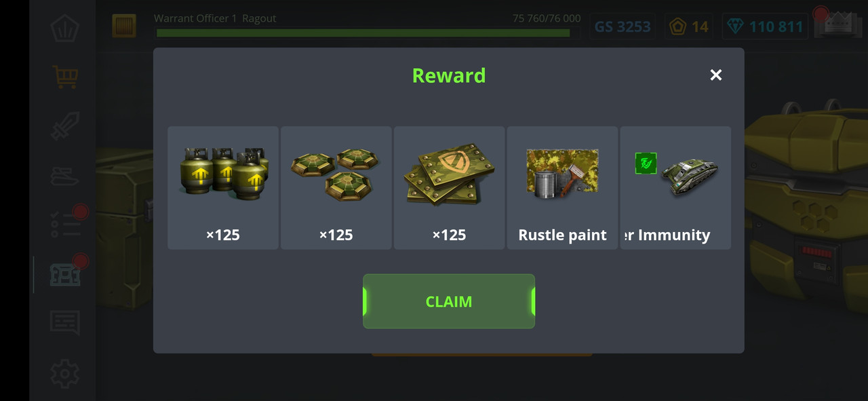The image size is (868, 401).
Task: Open the garage tank icon in sidebar
Action: [65, 175]
